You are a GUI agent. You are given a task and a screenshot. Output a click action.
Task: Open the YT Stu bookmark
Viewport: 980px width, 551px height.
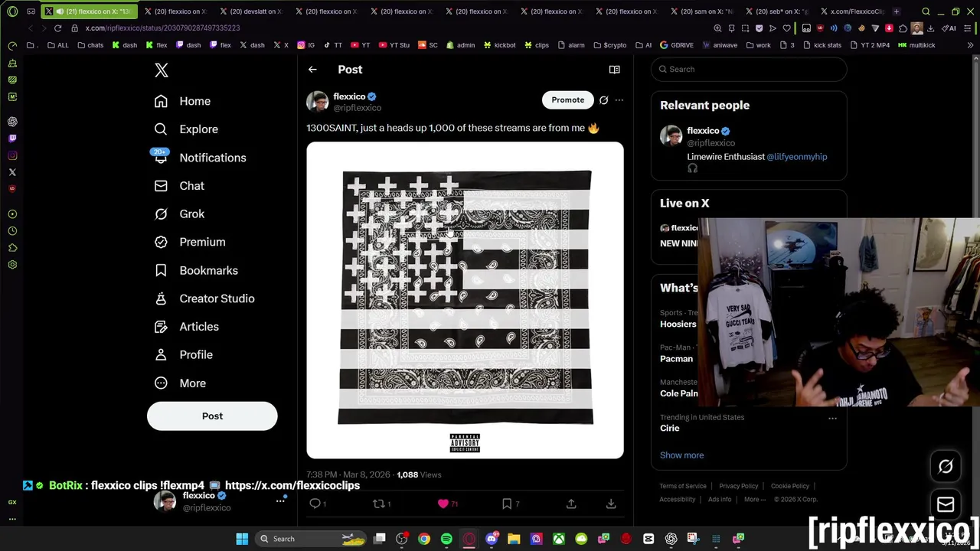[x=395, y=45]
